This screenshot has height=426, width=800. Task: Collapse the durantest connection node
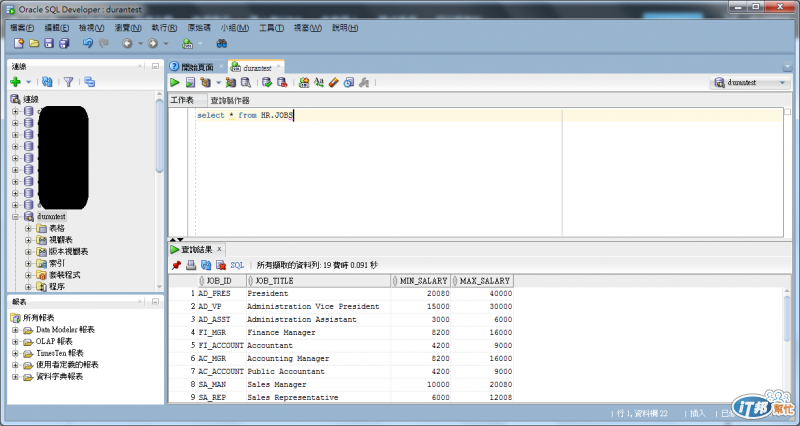click(15, 217)
